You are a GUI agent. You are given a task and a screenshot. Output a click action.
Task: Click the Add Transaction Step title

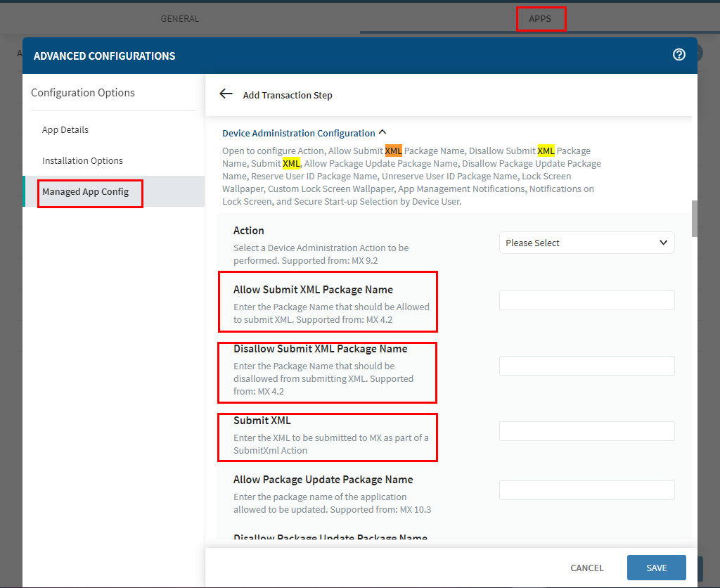(288, 95)
